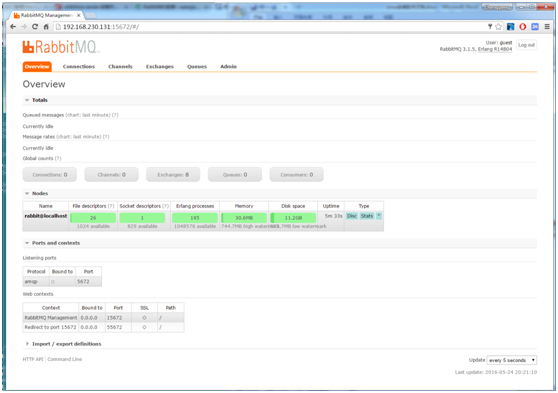Click the Socket descriptors 1 usage bar
Screen dimensions: 558x393
[142, 218]
